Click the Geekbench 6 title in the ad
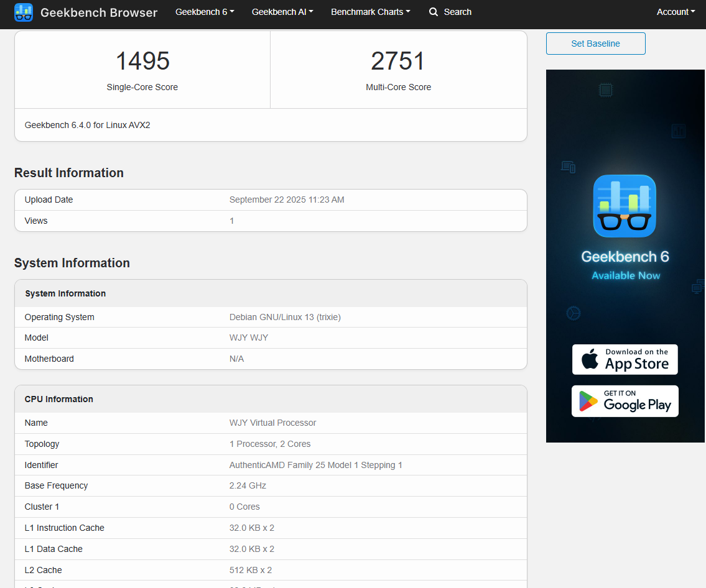Image resolution: width=706 pixels, height=588 pixels. tap(625, 257)
